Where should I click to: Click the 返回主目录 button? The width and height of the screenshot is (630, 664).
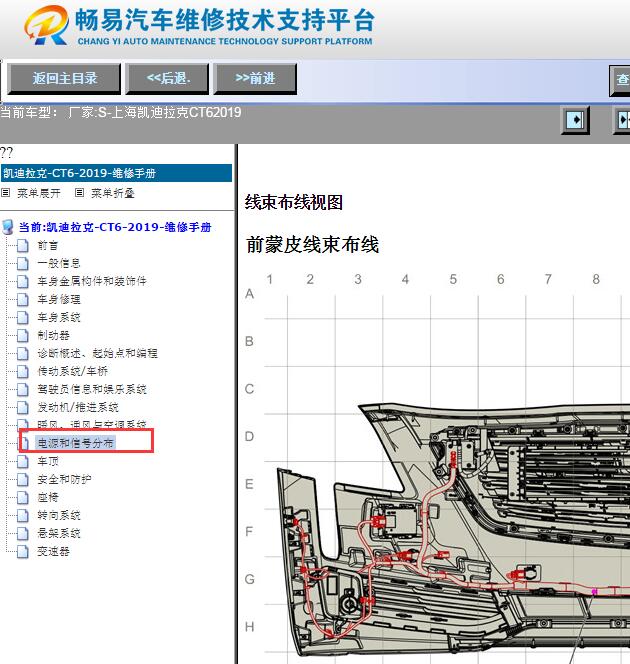[x=64, y=79]
